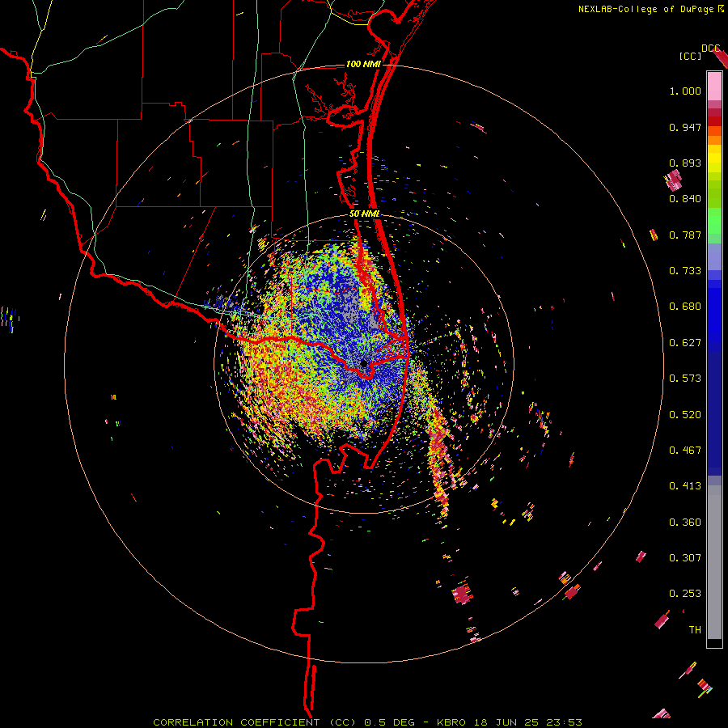Click the 100 NMI range ring label
The image size is (728, 728).
click(x=363, y=64)
